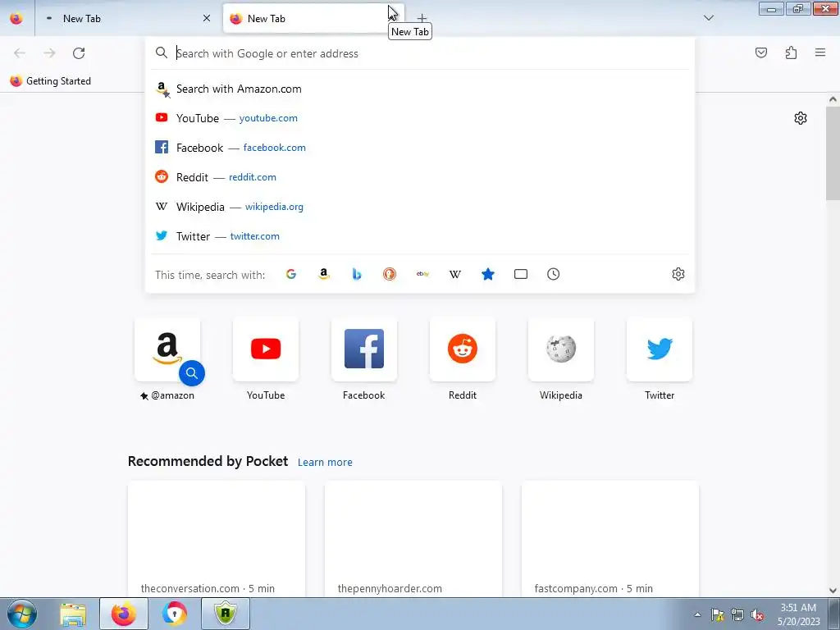Open Getting Started bookmark
The width and height of the screenshot is (840, 630).
click(x=51, y=81)
